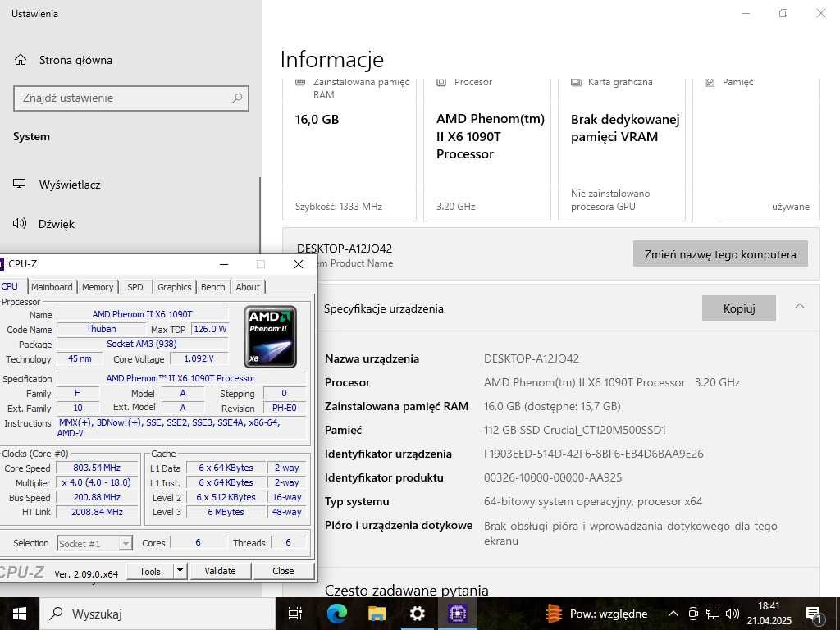Open the About tab in CPU-Z
Image resolution: width=840 pixels, height=630 pixels.
pyautogui.click(x=248, y=287)
